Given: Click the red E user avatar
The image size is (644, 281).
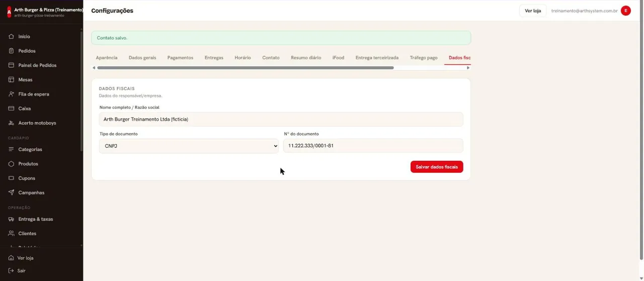Looking at the screenshot, I should pos(626,11).
